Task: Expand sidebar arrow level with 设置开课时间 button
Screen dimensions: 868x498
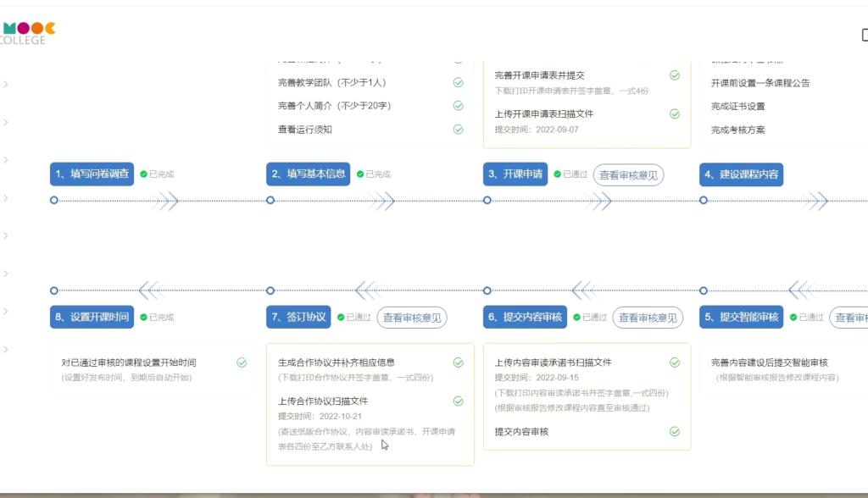Action: tap(6, 312)
